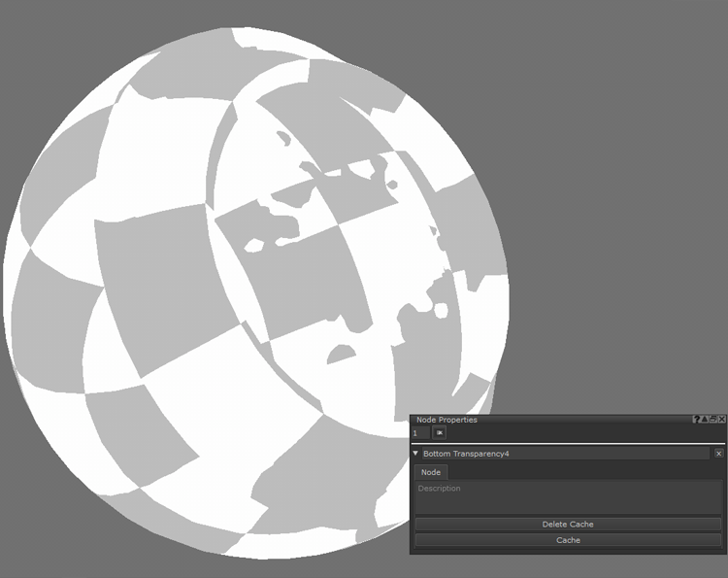The image size is (728, 578).
Task: Click the help question mark icon in Node Properties
Action: 696,420
